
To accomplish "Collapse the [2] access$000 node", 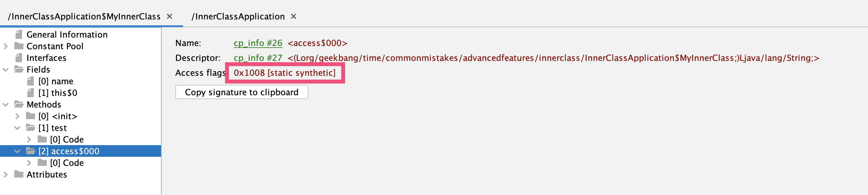I will click(18, 151).
